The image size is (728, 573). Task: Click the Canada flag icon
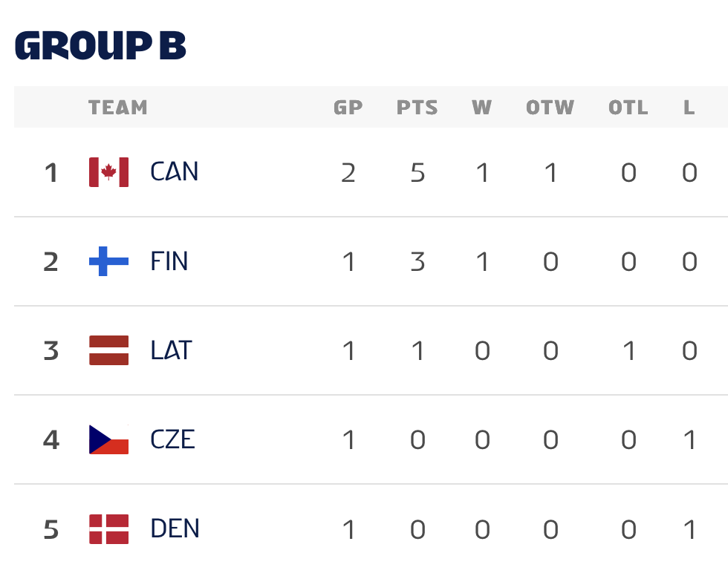108,172
